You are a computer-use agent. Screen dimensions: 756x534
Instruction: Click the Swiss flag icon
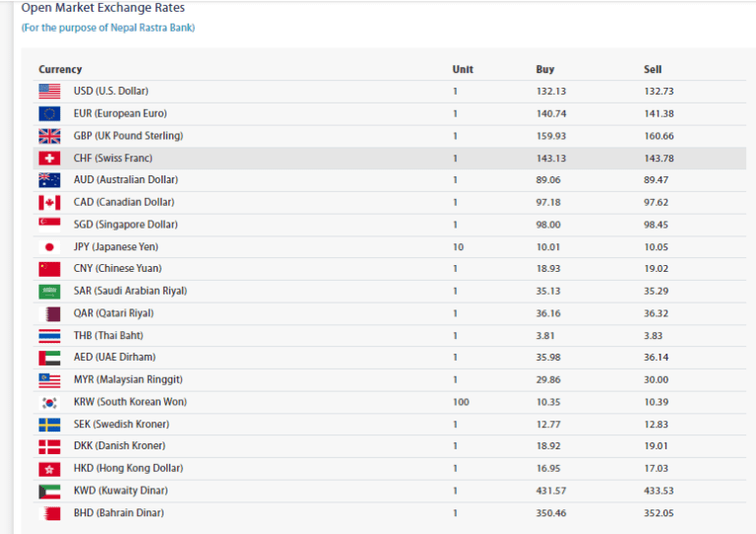click(x=49, y=158)
